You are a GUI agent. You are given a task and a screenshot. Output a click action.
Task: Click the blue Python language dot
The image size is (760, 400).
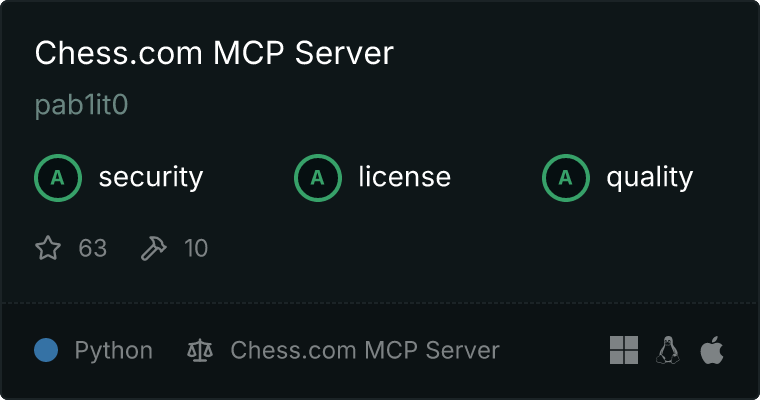point(46,350)
